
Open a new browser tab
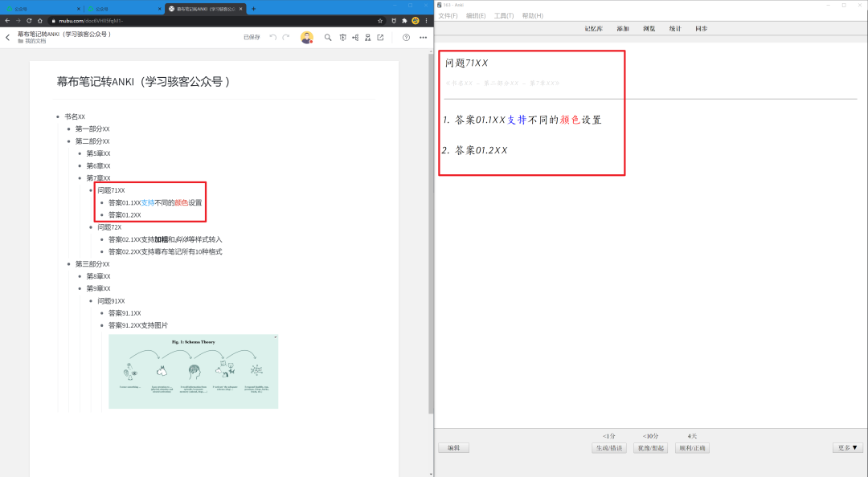tap(253, 8)
